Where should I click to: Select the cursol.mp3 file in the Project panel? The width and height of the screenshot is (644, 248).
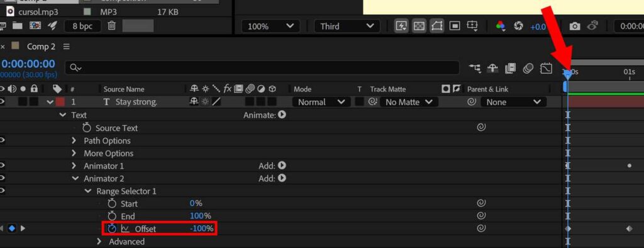[x=38, y=12]
